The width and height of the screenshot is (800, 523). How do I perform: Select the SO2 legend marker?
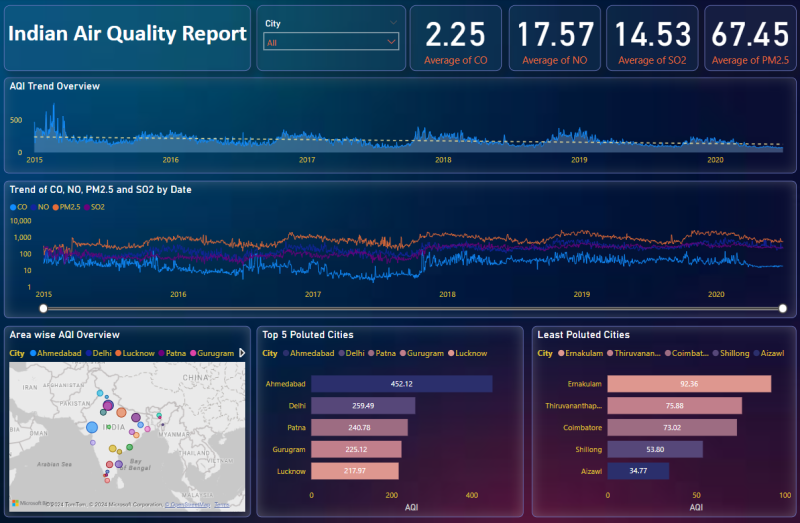click(87, 207)
